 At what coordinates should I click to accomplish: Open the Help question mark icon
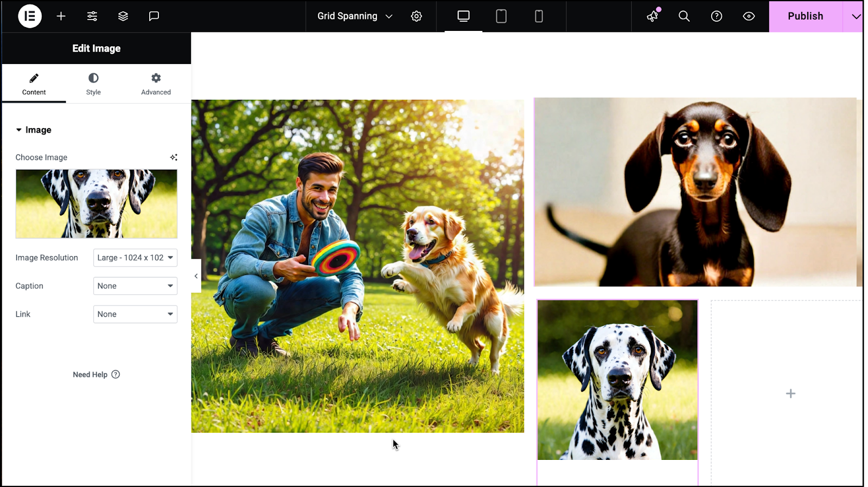717,16
